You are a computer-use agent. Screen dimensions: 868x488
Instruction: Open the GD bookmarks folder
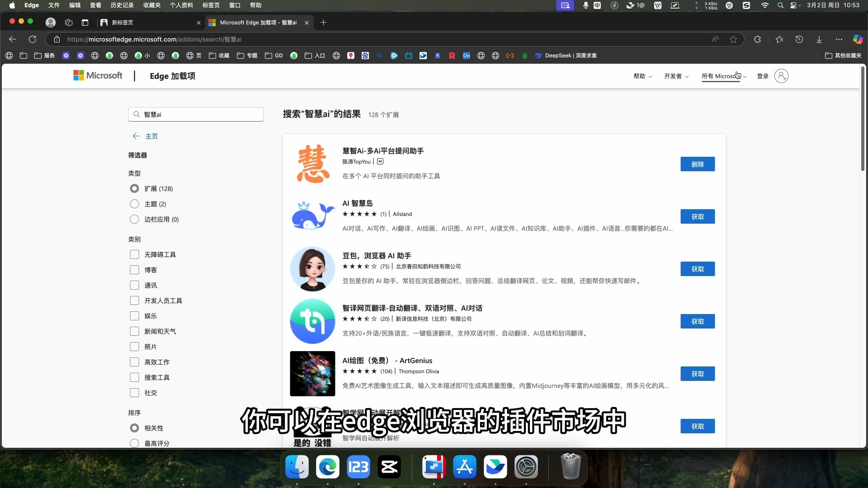click(274, 56)
